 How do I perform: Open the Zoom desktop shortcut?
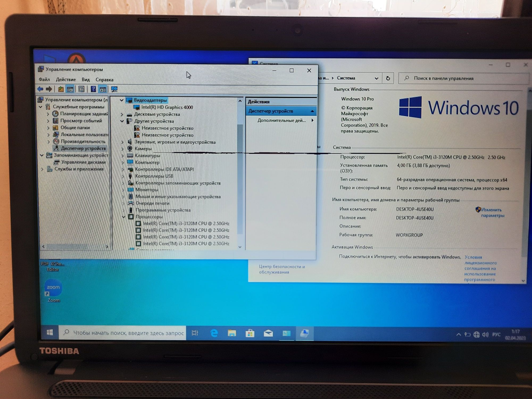[53, 291]
